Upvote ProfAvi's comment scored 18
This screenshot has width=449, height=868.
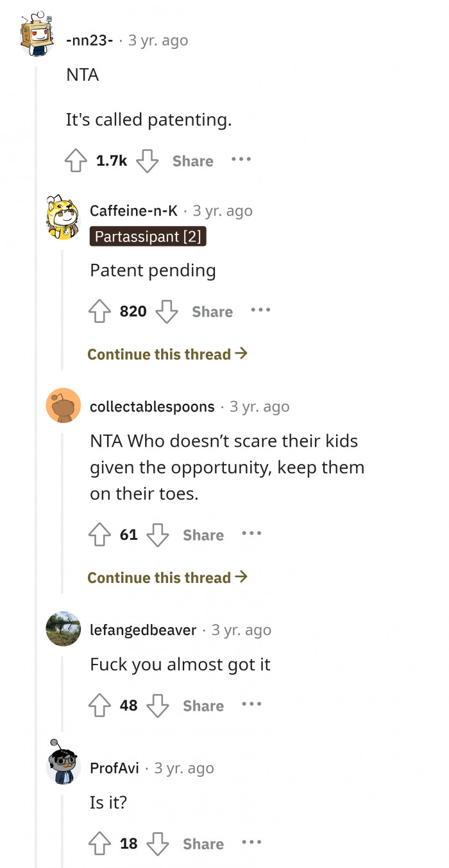99,844
